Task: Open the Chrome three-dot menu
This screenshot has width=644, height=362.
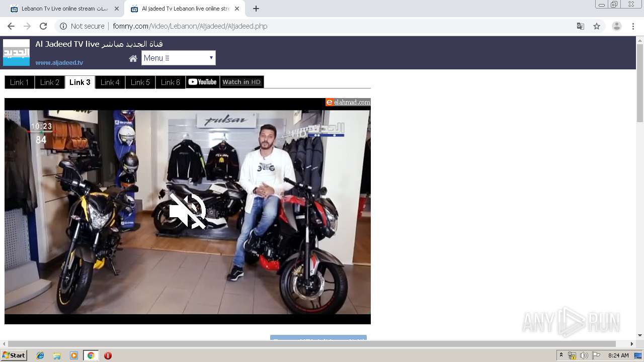Action: pos(633,26)
